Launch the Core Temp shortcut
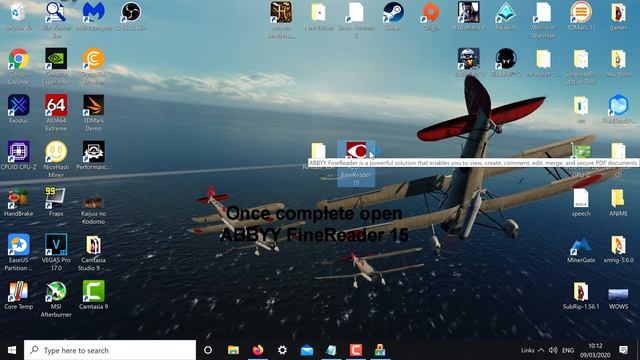 coord(18,295)
